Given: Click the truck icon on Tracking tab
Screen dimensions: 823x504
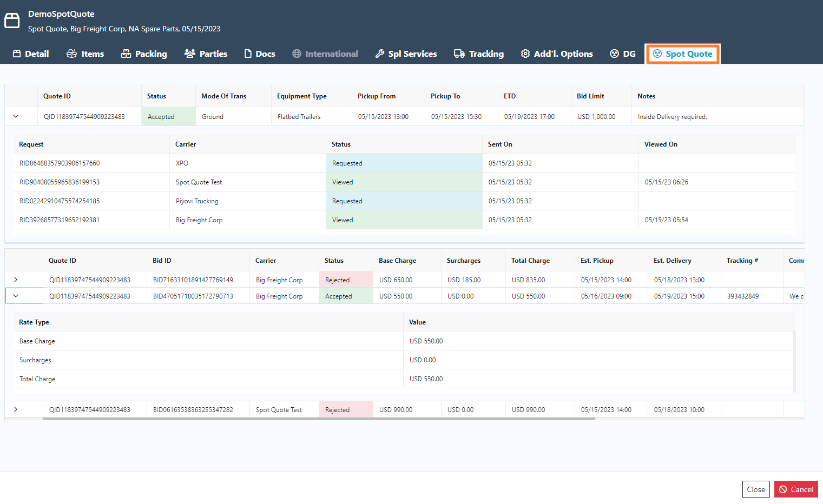Looking at the screenshot, I should (459, 54).
